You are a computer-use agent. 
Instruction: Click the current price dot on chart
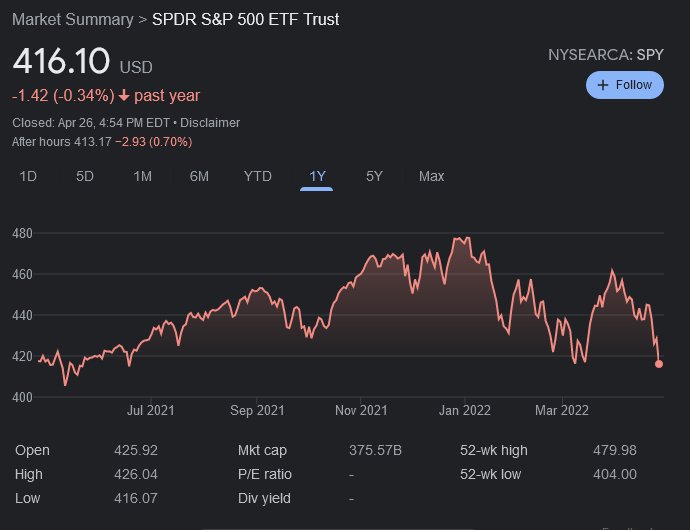click(659, 364)
